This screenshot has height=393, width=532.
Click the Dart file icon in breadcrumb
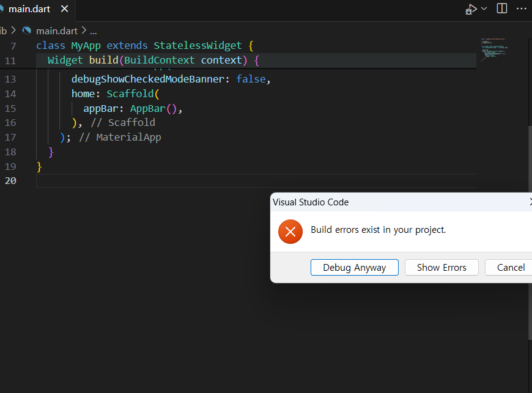tap(27, 31)
